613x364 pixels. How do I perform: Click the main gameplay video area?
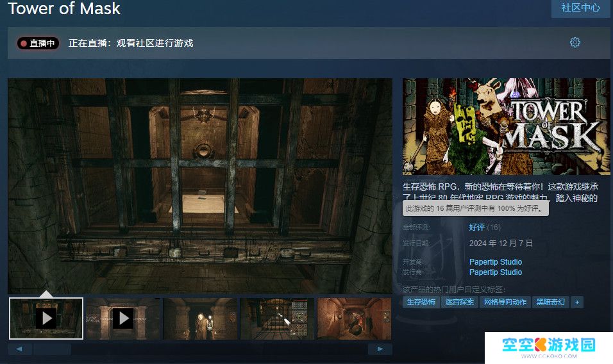[x=200, y=186]
